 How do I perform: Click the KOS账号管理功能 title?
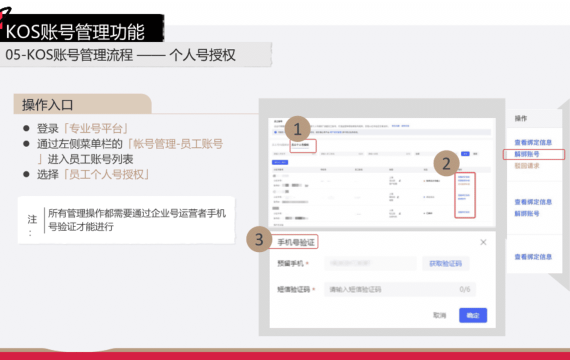click(75, 32)
